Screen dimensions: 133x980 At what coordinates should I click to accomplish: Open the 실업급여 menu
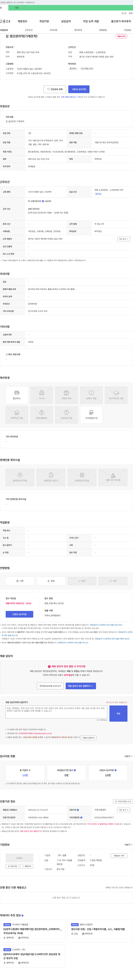pos(66,21)
